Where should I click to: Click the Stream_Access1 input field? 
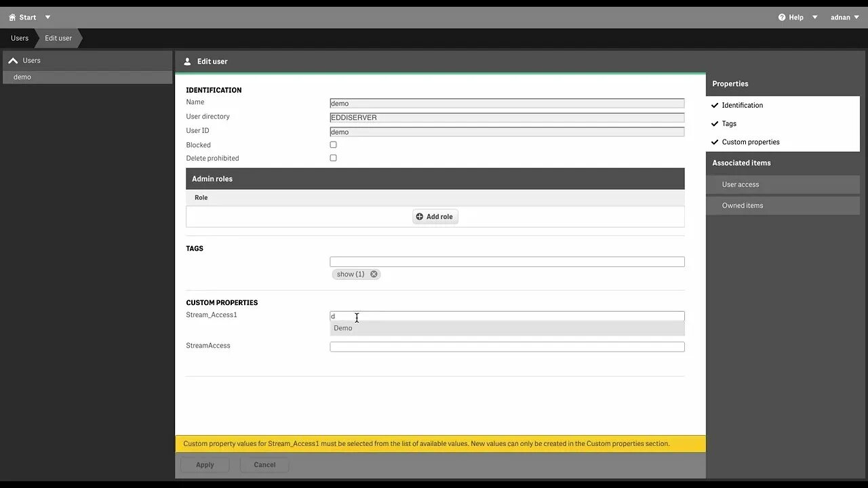pos(507,316)
